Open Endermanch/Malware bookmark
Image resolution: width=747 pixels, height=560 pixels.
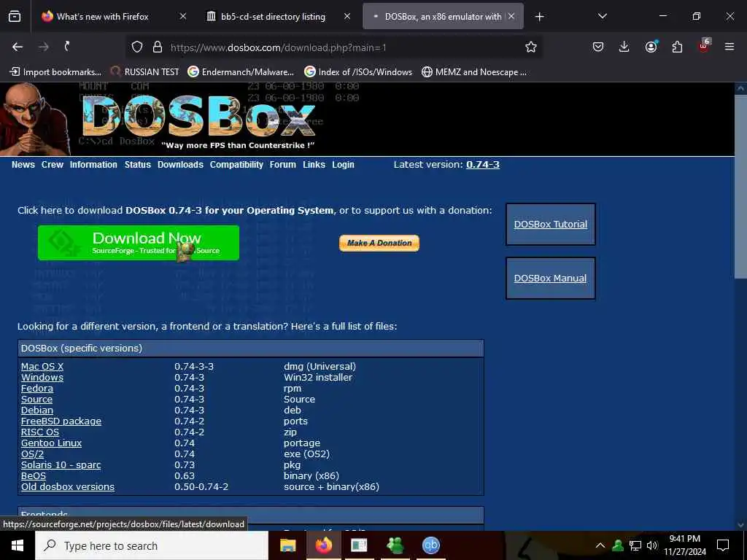[x=241, y=72]
